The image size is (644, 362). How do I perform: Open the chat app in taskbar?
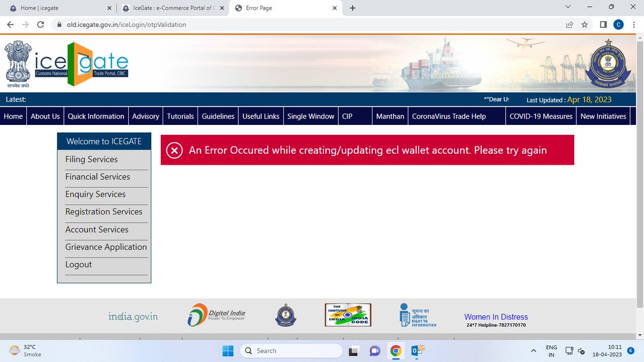(375, 351)
